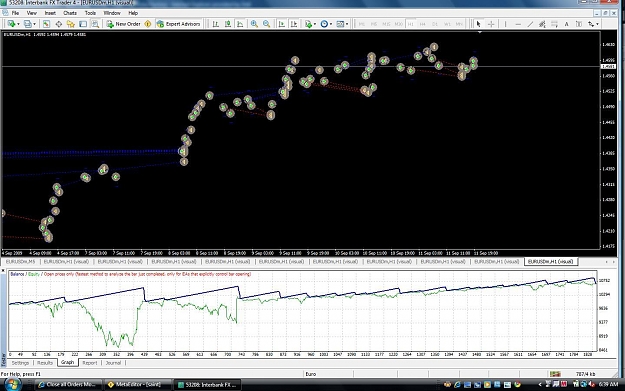Toggle chart Auto Scroll

tap(281, 24)
